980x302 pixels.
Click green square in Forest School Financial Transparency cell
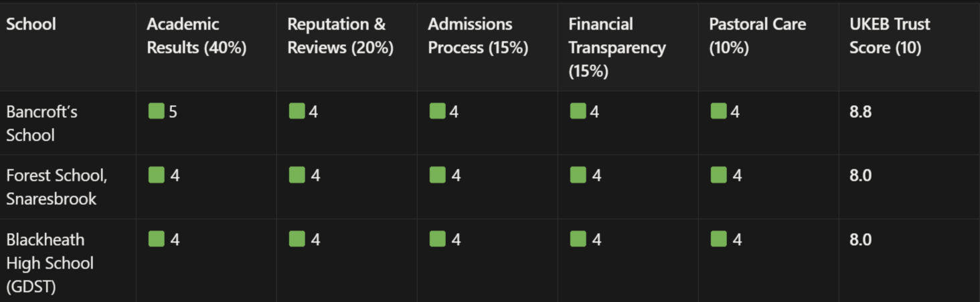(578, 175)
